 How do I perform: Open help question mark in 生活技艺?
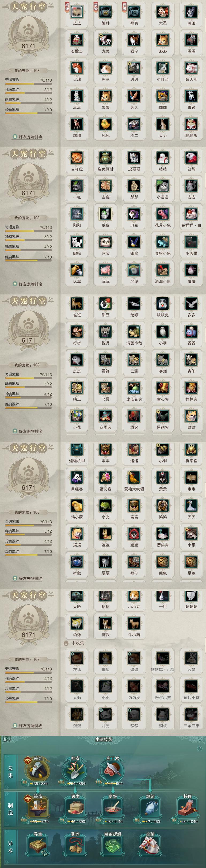click(200, 748)
